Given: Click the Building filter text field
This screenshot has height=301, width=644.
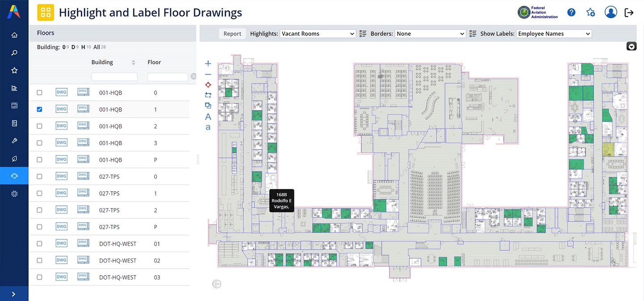Looking at the screenshot, I should (114, 77).
